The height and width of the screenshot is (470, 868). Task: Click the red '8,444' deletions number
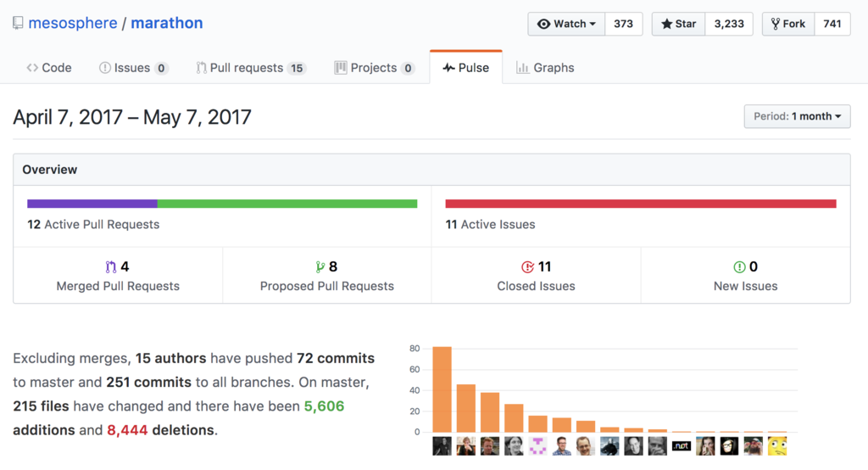[x=127, y=430]
